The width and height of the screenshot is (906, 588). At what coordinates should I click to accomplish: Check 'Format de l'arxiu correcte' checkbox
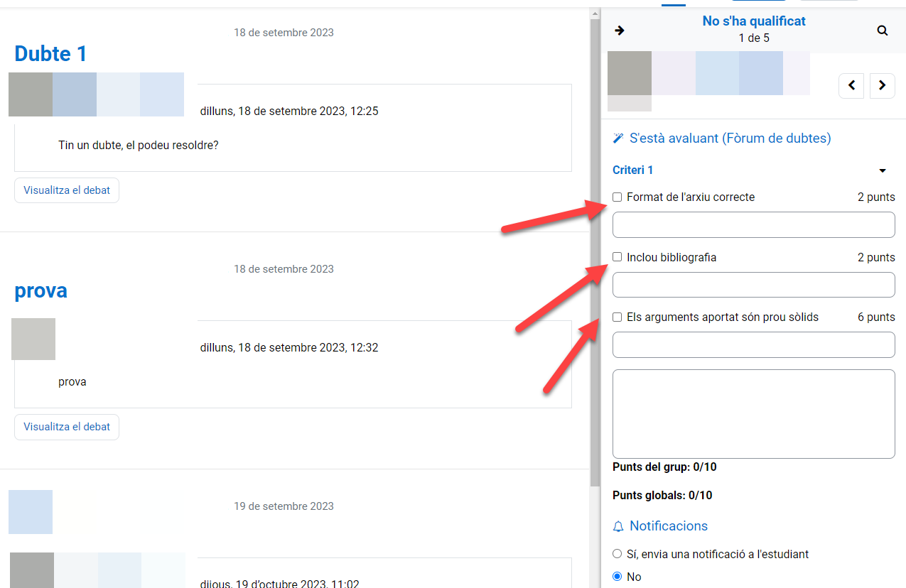(x=618, y=197)
